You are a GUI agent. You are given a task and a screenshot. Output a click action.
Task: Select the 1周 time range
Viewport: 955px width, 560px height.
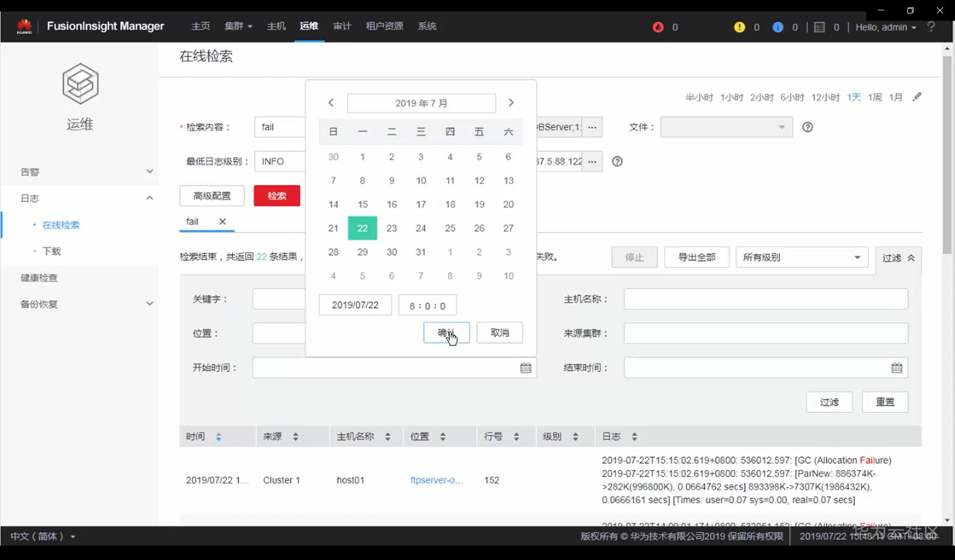coord(875,97)
